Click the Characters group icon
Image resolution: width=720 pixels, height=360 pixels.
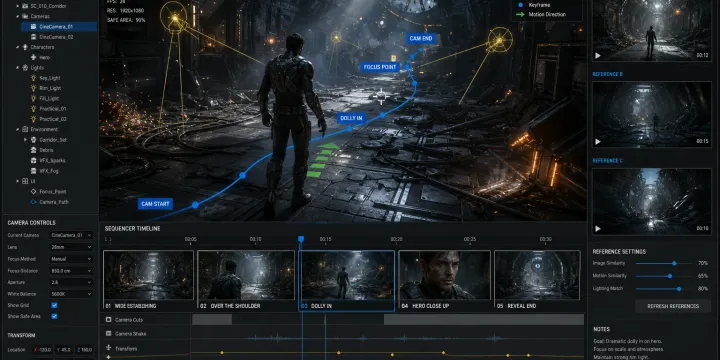[25, 47]
